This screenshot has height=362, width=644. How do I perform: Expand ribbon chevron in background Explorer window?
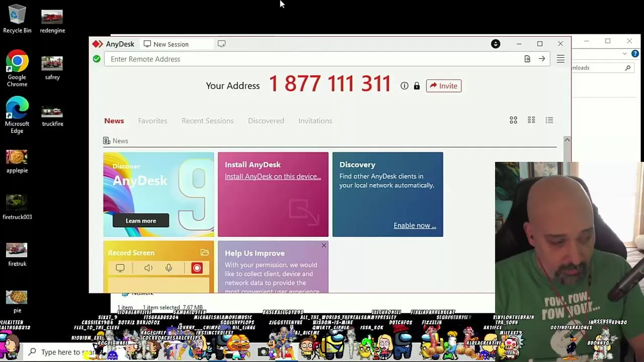[625, 54]
